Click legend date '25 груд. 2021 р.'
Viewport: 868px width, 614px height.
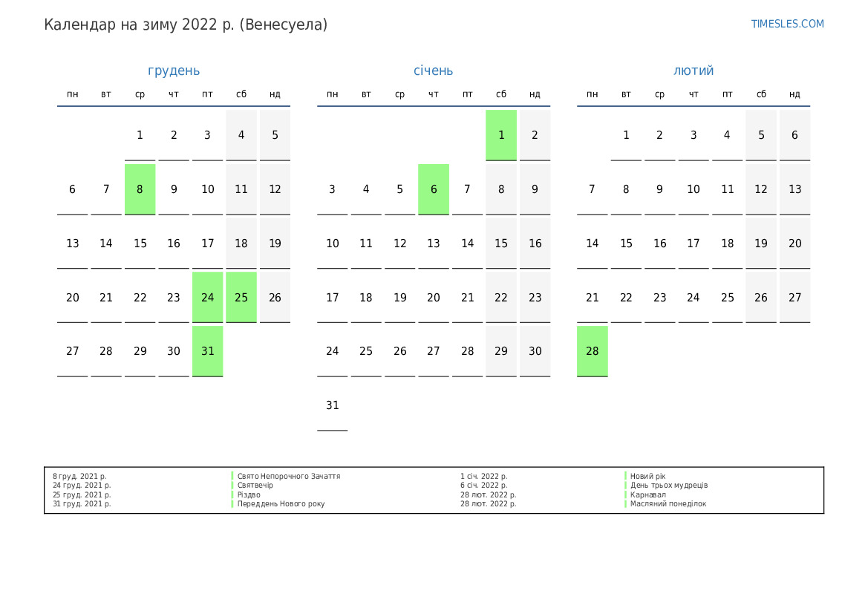[82, 495]
